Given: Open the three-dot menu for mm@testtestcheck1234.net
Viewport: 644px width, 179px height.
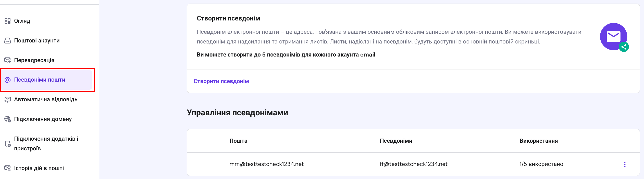Looking at the screenshot, I should coord(625,164).
